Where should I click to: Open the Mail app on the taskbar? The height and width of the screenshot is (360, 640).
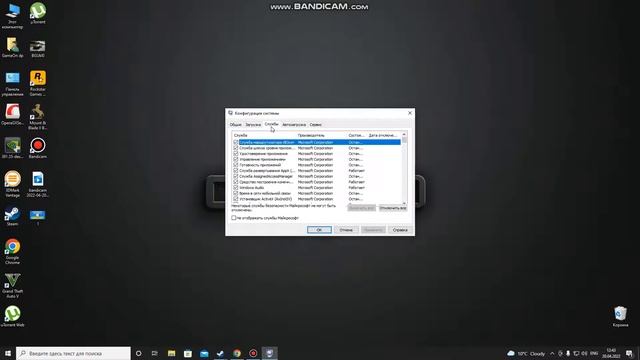(x=204, y=353)
